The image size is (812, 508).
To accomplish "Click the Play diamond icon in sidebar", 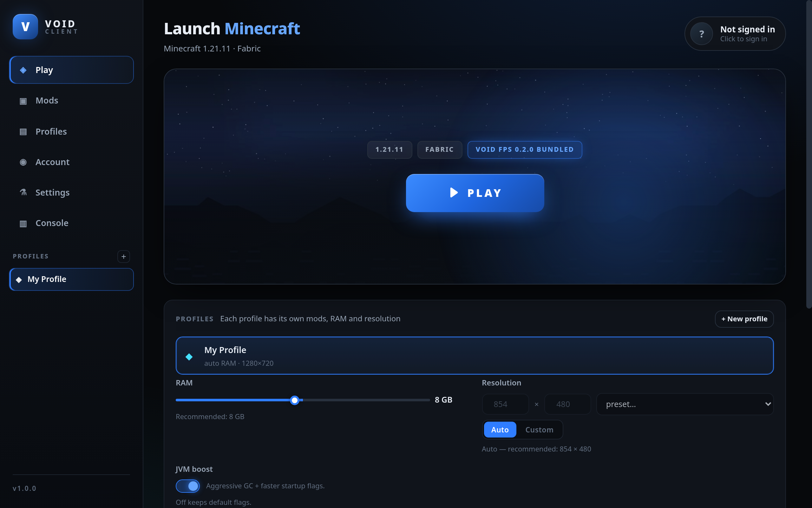I will click(x=23, y=70).
